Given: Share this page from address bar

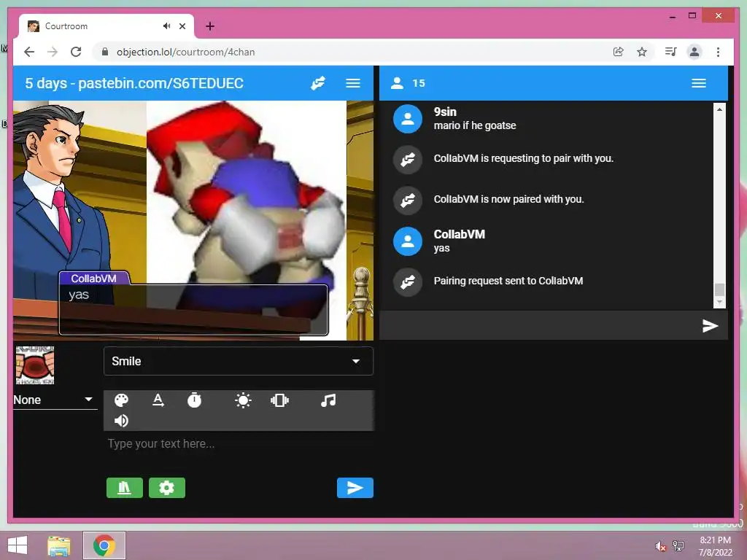Looking at the screenshot, I should click(x=619, y=52).
